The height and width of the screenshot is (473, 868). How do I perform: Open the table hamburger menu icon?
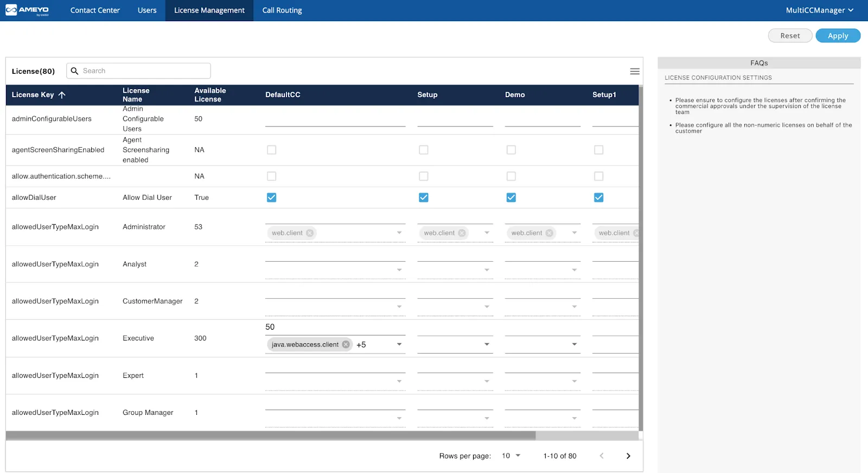coord(635,71)
